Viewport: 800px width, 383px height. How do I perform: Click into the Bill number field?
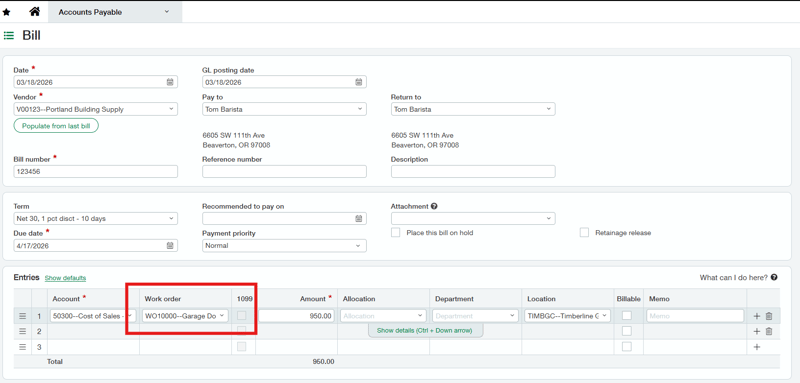click(95, 172)
